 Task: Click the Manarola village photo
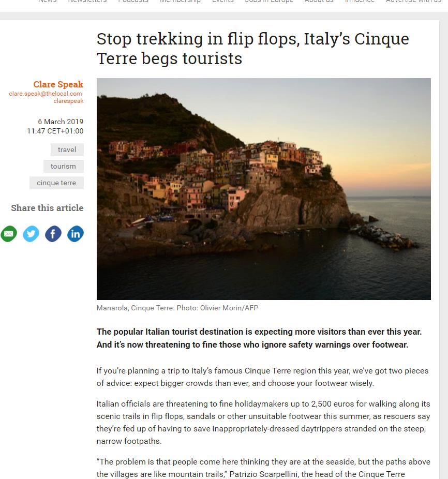pyautogui.click(x=264, y=189)
